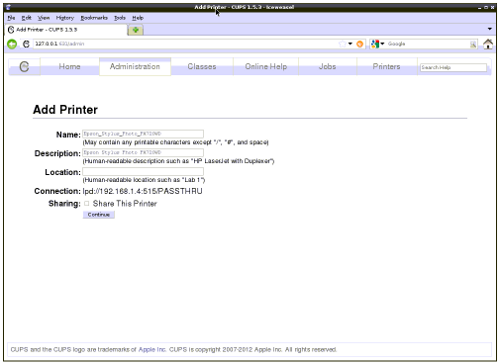The image size is (500, 363).
Task: Click the Description input field
Action: 143,152
